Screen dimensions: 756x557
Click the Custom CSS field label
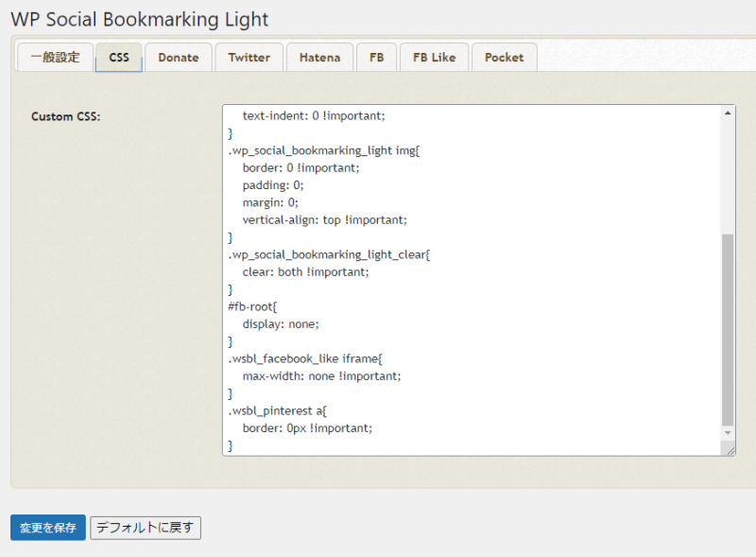pos(66,116)
